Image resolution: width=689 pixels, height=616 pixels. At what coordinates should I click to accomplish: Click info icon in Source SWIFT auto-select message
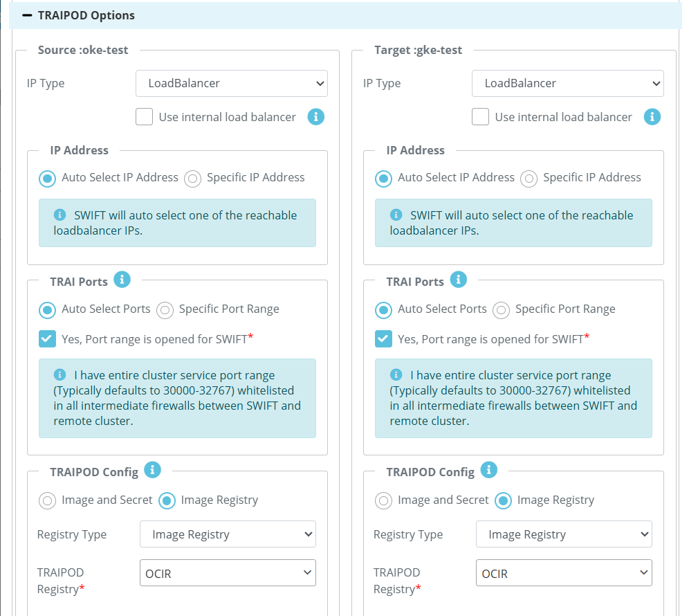pyautogui.click(x=59, y=215)
